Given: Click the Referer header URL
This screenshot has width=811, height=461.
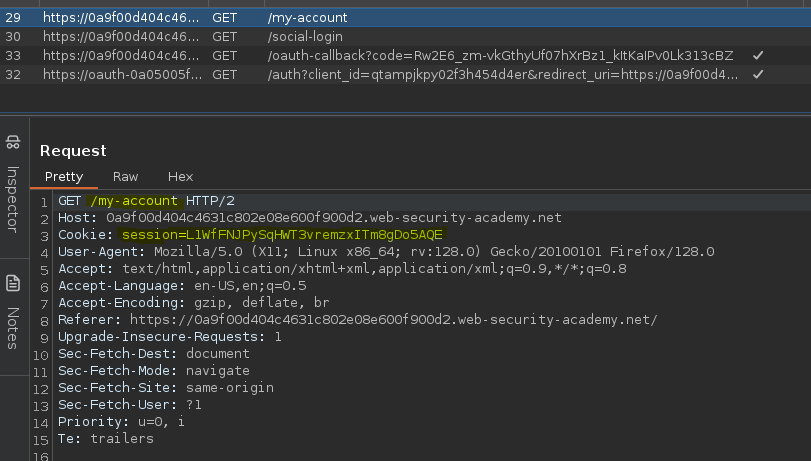Looking at the screenshot, I should (394, 320).
